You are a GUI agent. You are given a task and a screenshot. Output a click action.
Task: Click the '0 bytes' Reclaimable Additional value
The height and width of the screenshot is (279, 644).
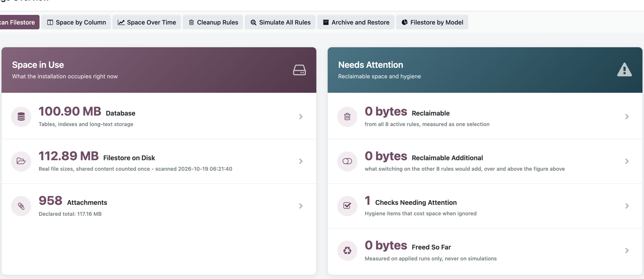coord(386,156)
